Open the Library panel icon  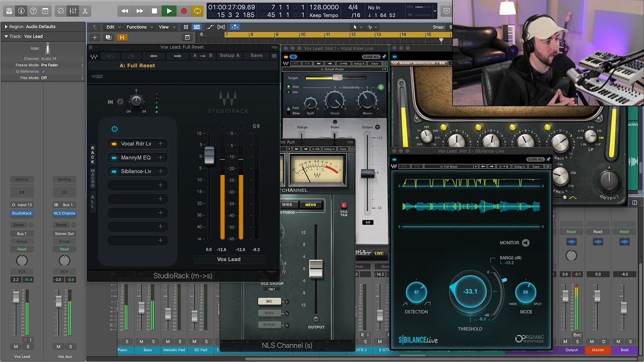(x=9, y=11)
